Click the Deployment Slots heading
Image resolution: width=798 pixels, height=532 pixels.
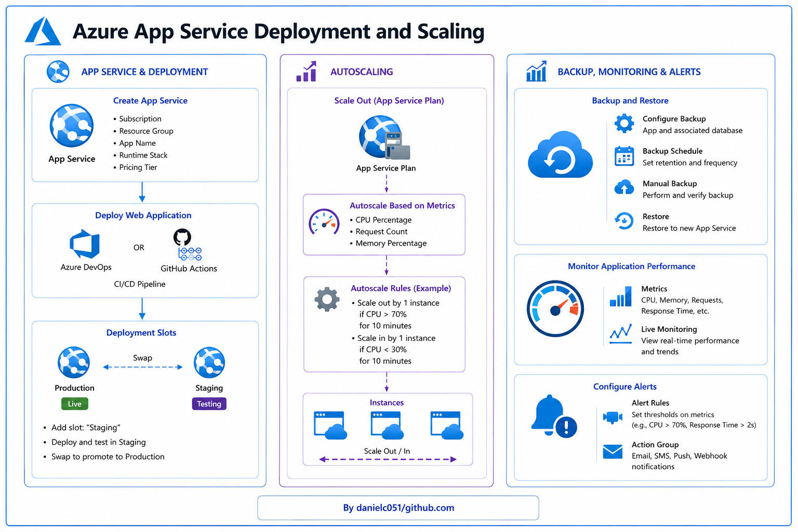141,332
